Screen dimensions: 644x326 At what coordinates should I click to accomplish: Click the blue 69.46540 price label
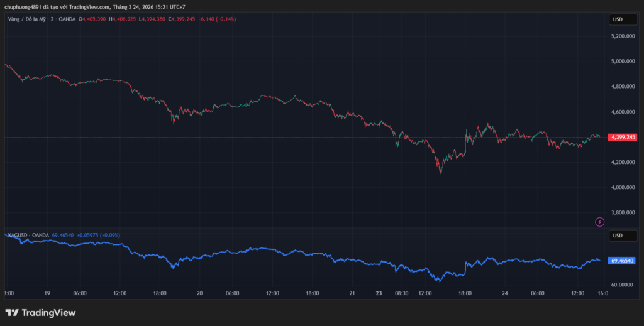[x=623, y=260]
